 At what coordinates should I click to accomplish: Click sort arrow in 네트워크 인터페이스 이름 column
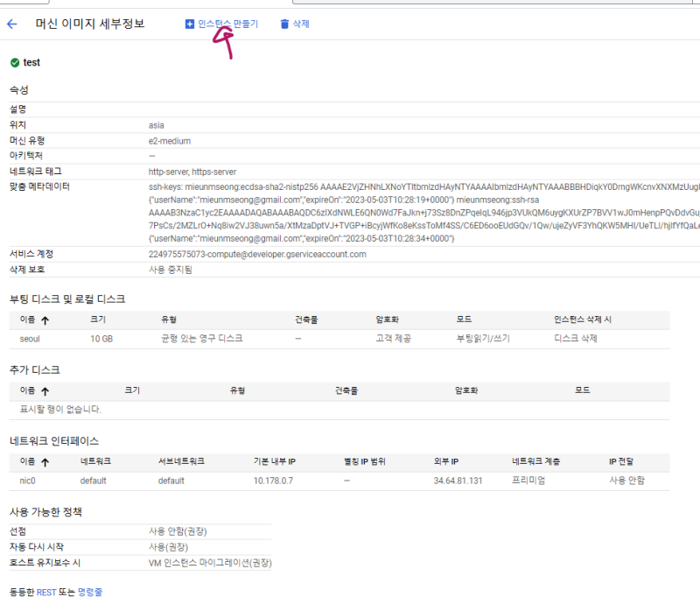(45, 461)
